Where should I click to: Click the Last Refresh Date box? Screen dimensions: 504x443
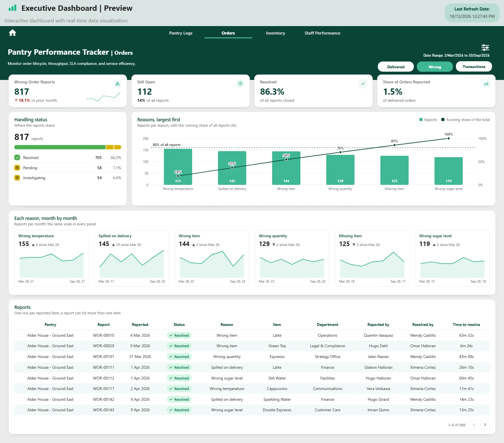472,13
